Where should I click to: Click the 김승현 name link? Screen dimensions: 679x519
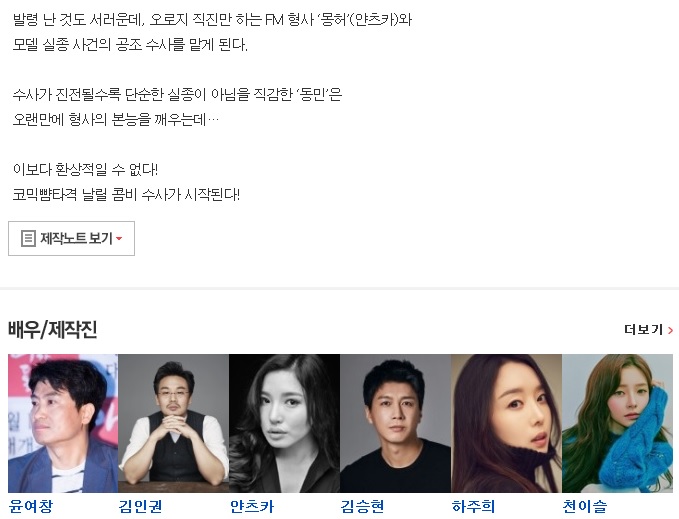click(362, 506)
